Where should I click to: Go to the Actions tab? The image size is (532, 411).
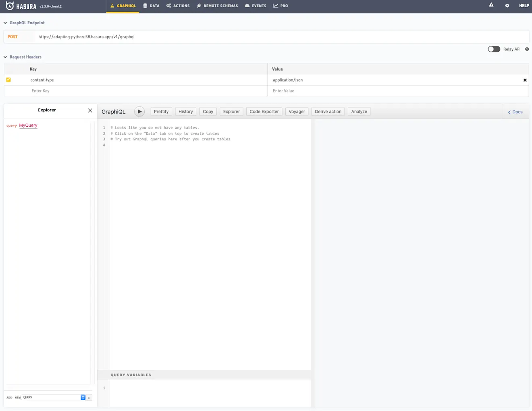tap(178, 6)
